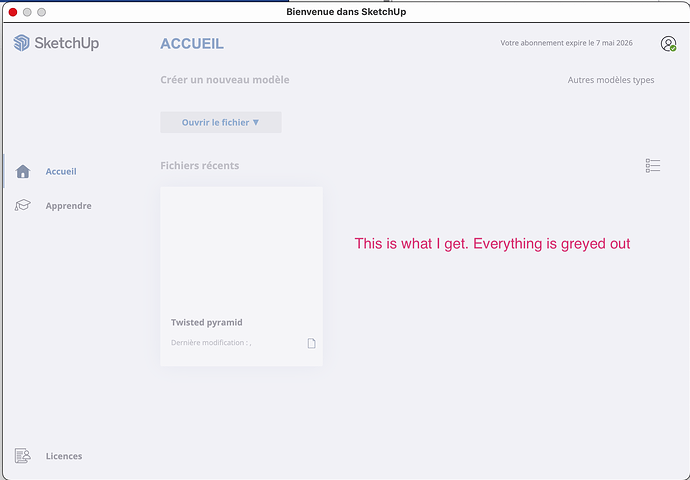
Task: Click the Apprendre graduation cap icon
Action: [22, 205]
